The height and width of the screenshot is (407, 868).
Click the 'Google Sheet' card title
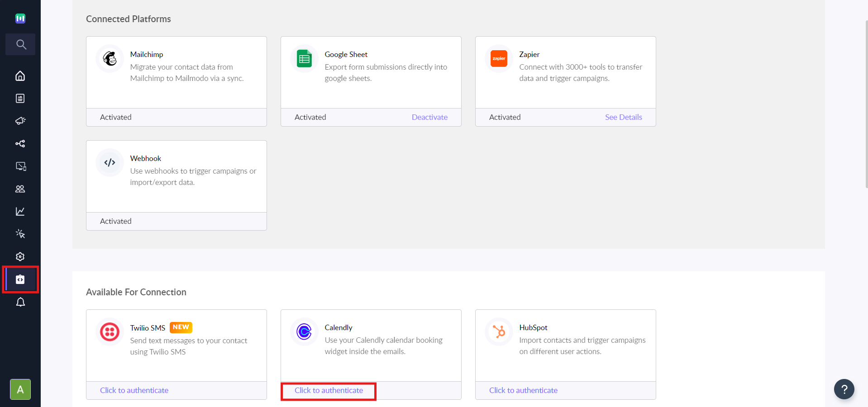[x=346, y=54]
